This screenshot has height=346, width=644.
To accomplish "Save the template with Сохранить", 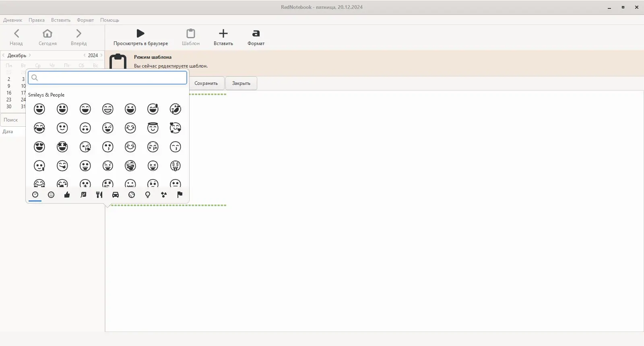I will click(x=206, y=83).
